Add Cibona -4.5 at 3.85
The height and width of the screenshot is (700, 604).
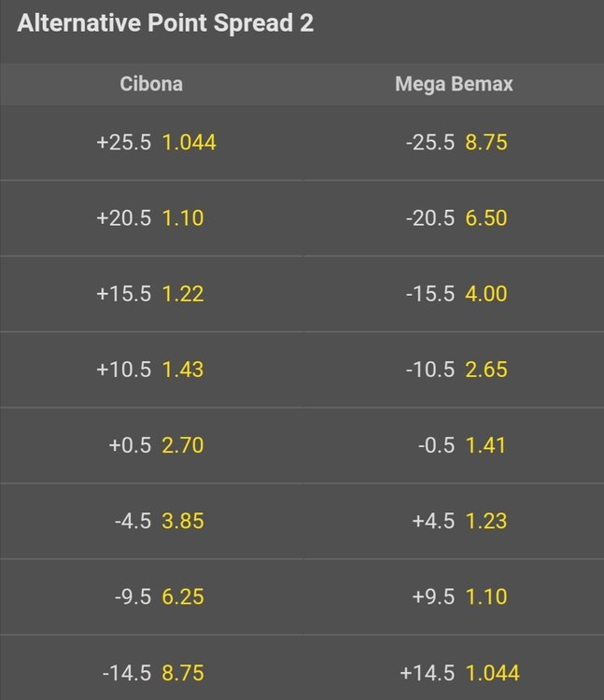click(151, 521)
